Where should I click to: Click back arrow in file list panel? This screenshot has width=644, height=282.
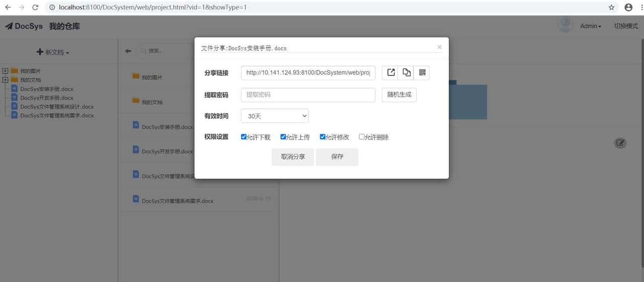pos(128,51)
